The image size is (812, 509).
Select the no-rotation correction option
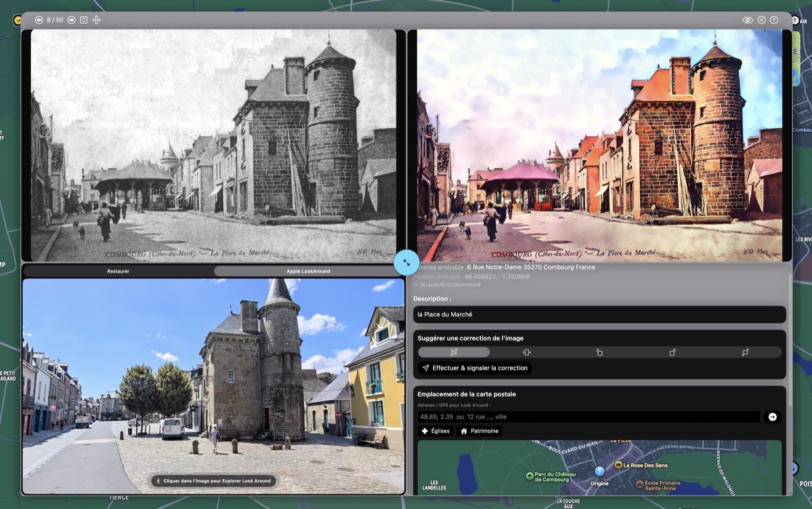(x=454, y=352)
